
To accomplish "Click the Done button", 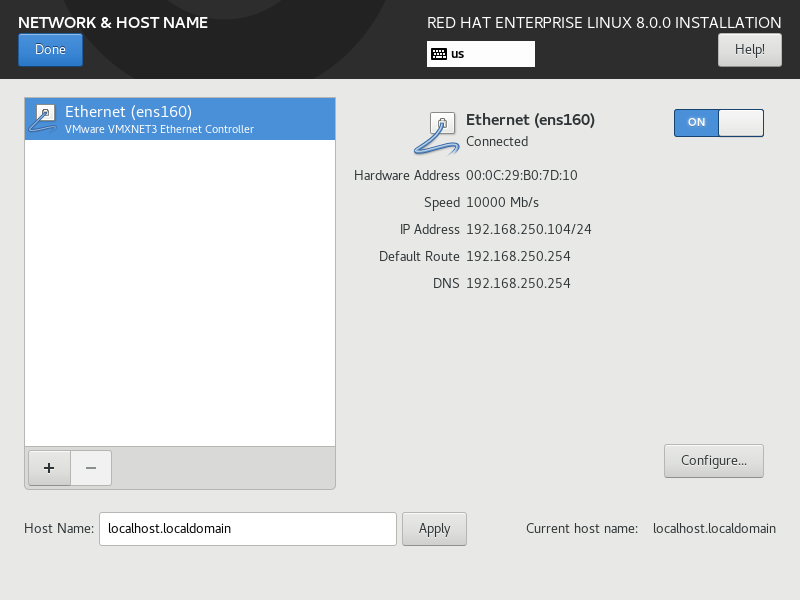I will click(50, 49).
